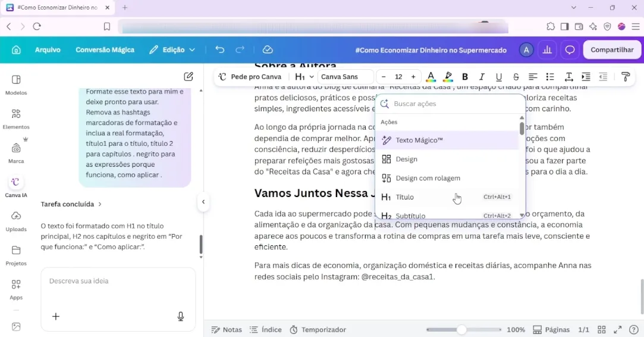
Task: Toggle bold formatting
Action: pos(465,77)
